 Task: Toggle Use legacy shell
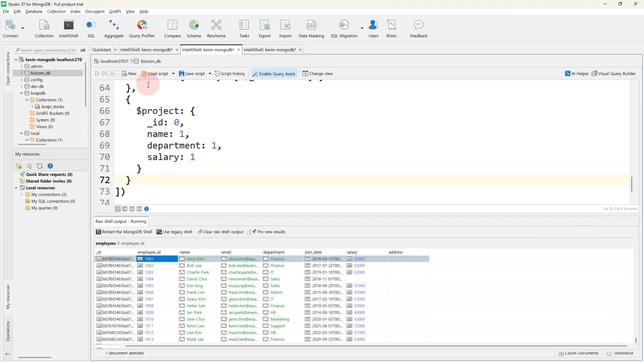click(174, 232)
